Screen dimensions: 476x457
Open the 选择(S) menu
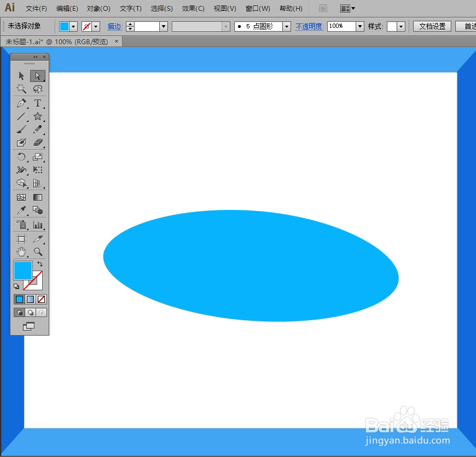161,9
